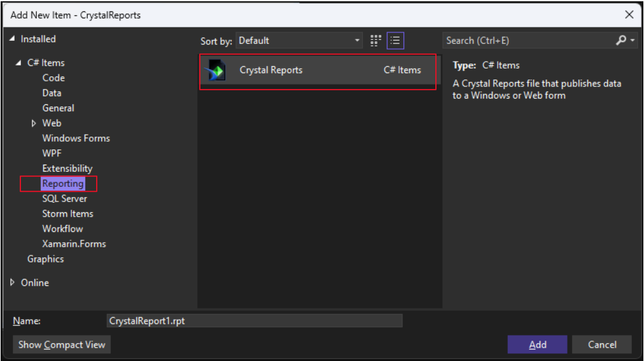
Task: Click the Add button
Action: pos(537,344)
